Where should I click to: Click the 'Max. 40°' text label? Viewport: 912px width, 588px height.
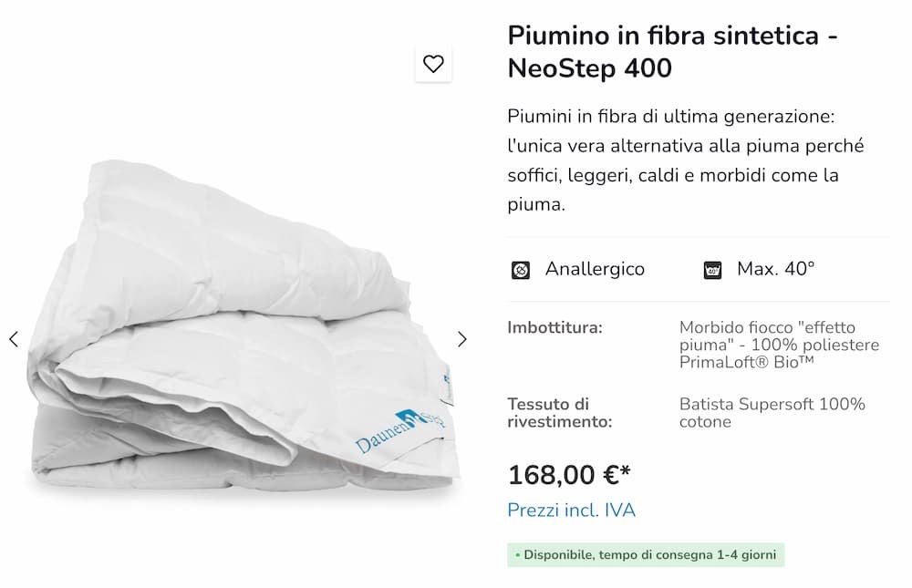click(x=775, y=269)
